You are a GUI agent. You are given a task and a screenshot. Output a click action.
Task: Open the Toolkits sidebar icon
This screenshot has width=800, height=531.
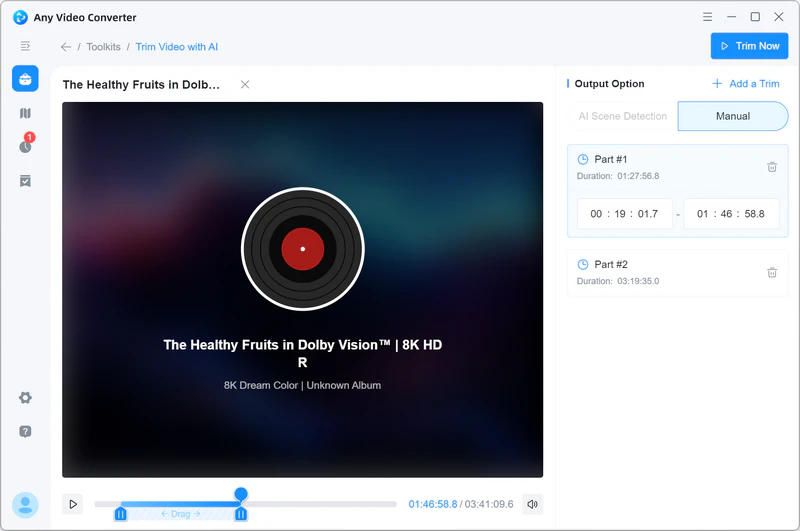point(25,79)
